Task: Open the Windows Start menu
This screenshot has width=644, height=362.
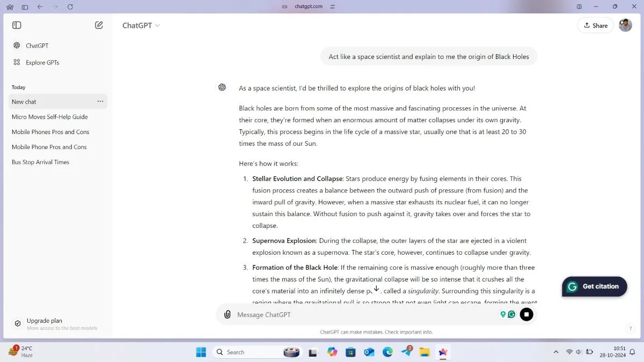Action: (201, 352)
